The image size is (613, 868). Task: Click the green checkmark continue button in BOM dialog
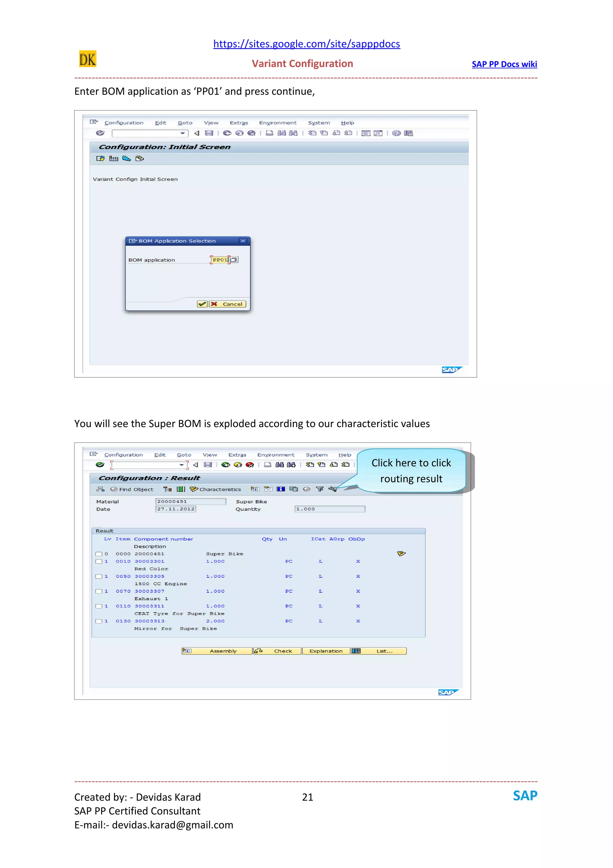click(x=202, y=304)
